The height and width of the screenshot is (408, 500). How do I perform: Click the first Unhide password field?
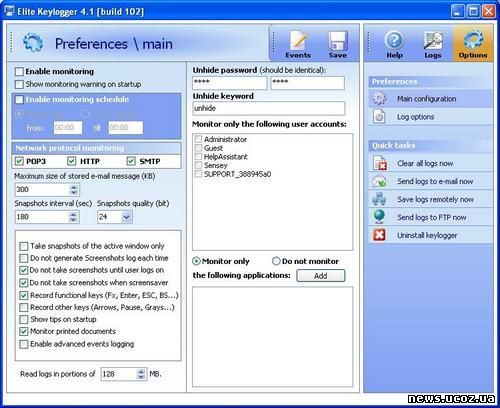coord(230,83)
